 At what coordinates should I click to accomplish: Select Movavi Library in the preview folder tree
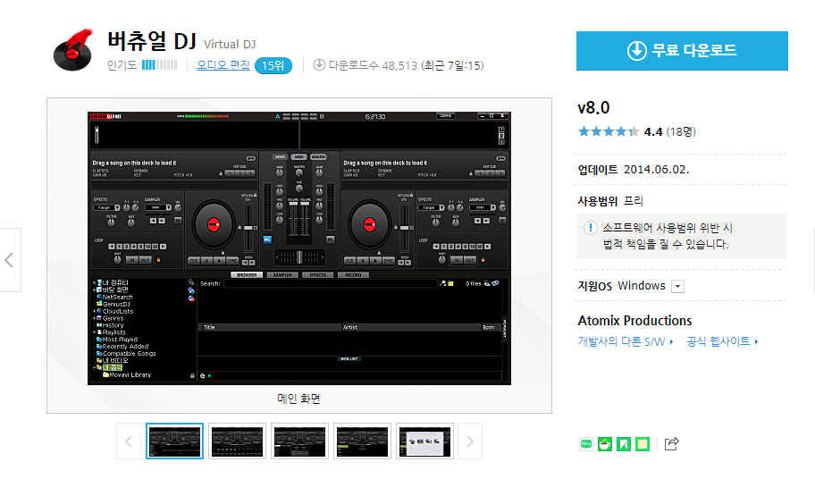130,374
